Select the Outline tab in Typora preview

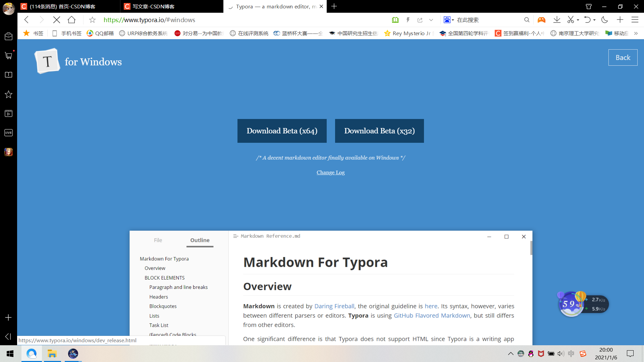tap(200, 240)
